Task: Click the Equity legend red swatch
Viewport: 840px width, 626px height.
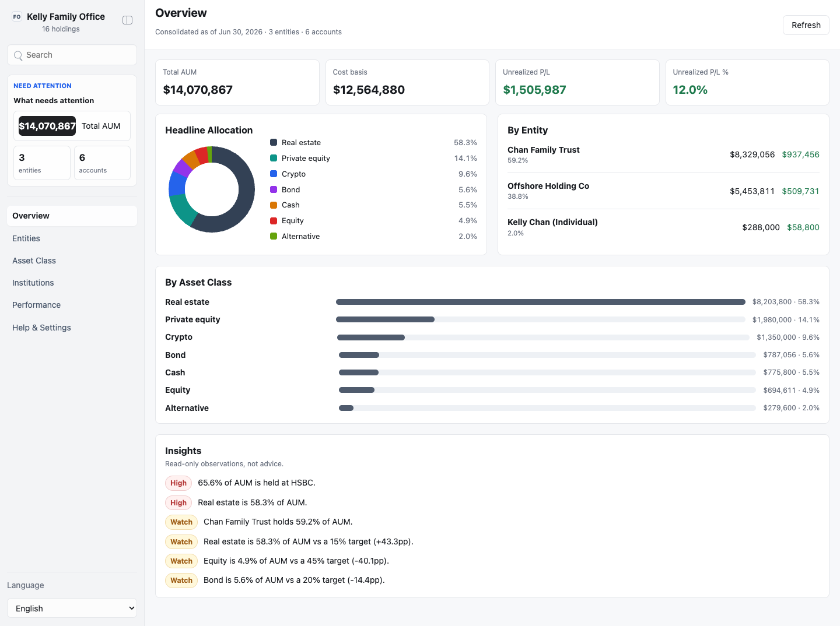Action: click(x=274, y=220)
